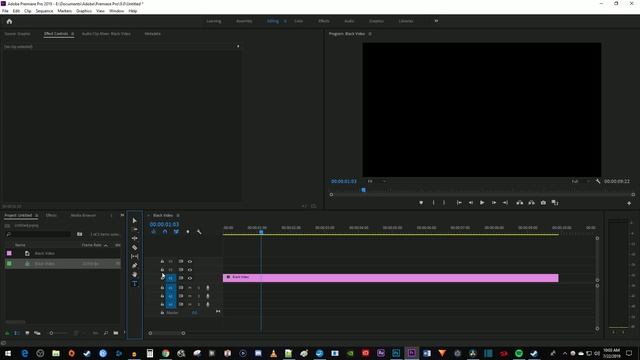Switch to Audio Clip Mixer tab

[x=106, y=34]
